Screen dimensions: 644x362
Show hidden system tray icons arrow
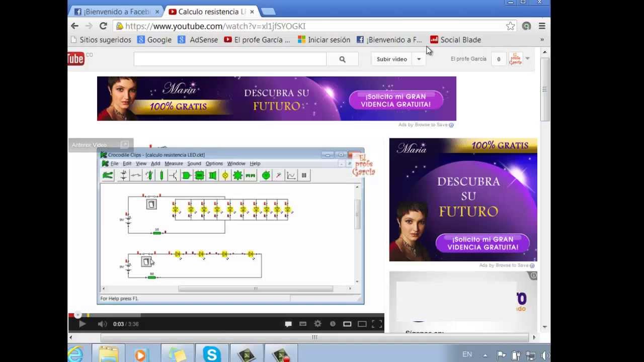(485, 355)
